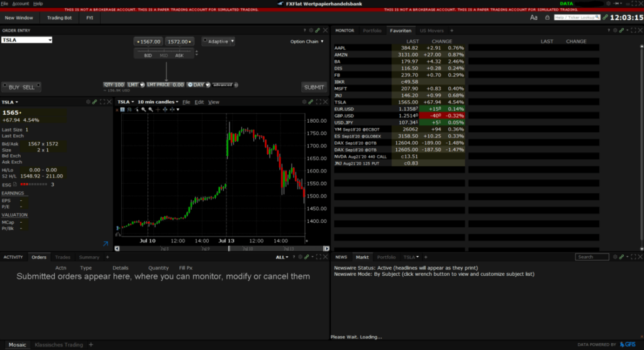The width and height of the screenshot is (644, 350).
Task: Open Order Entry panel gear settings
Action: coord(311,30)
